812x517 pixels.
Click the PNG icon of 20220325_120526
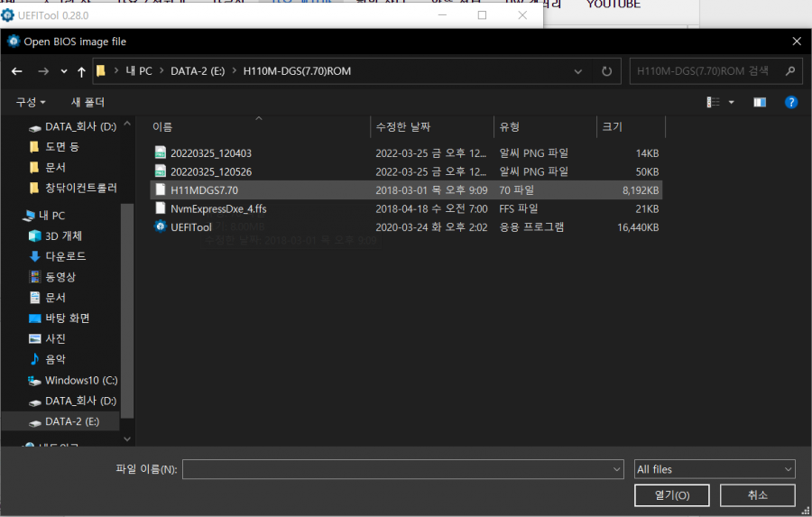161,171
